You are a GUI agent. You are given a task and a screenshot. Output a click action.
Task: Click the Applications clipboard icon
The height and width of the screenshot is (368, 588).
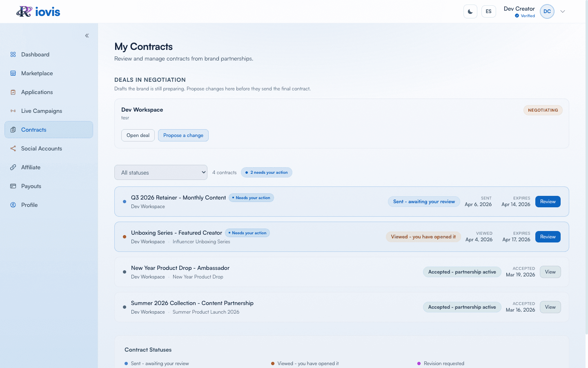(x=13, y=92)
